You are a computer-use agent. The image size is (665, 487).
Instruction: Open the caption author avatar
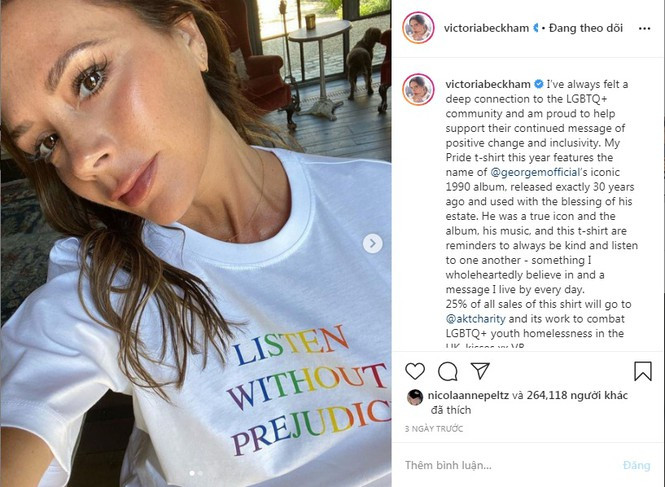point(418,89)
